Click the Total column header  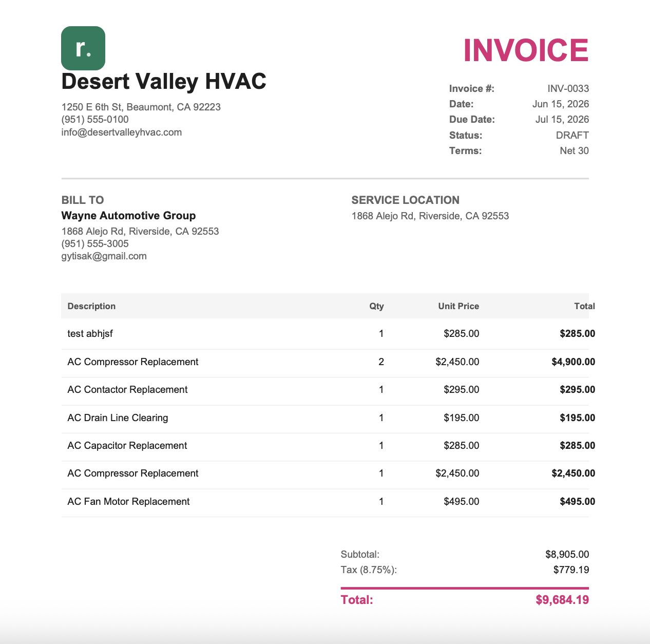584,306
